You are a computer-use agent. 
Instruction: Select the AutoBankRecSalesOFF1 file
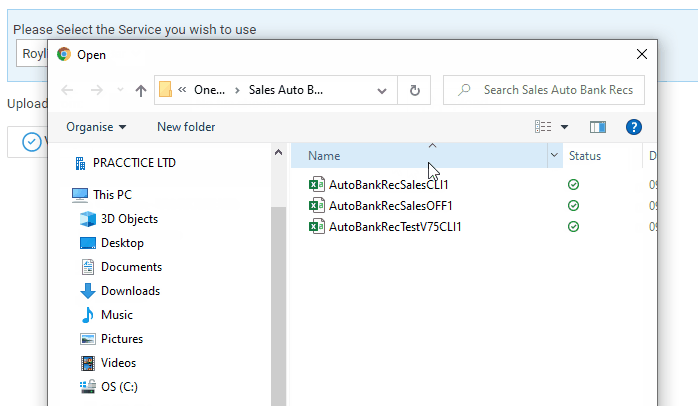click(390, 206)
